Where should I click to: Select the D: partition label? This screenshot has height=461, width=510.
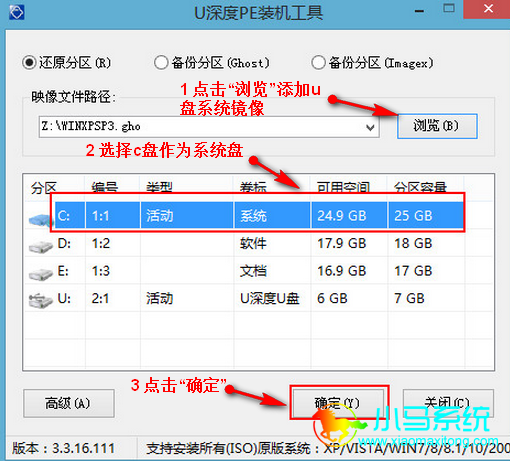pos(64,243)
